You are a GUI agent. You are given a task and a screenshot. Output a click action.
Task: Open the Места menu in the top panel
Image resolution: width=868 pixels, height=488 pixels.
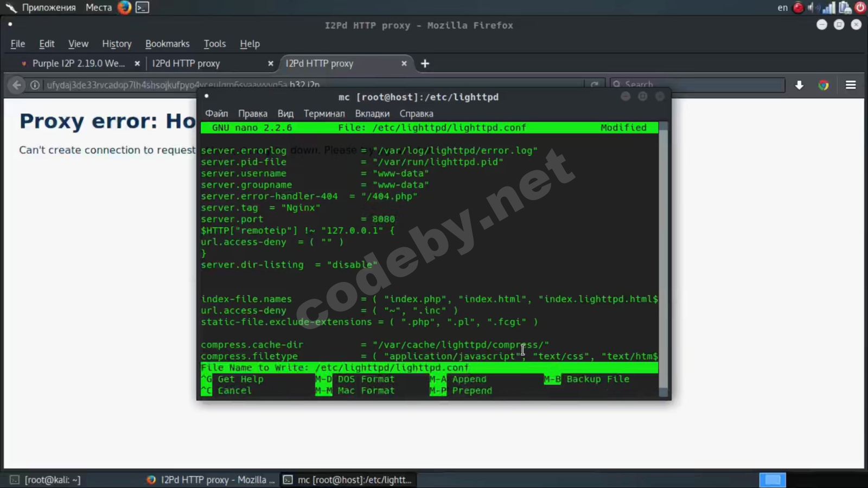tap(99, 8)
